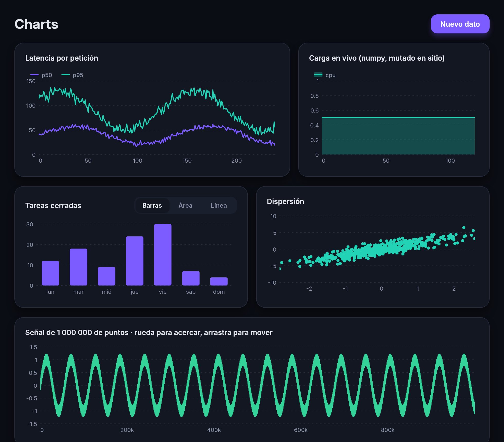Click the mié bar in Tareas cerradas
The image size is (504, 442).
point(106,276)
